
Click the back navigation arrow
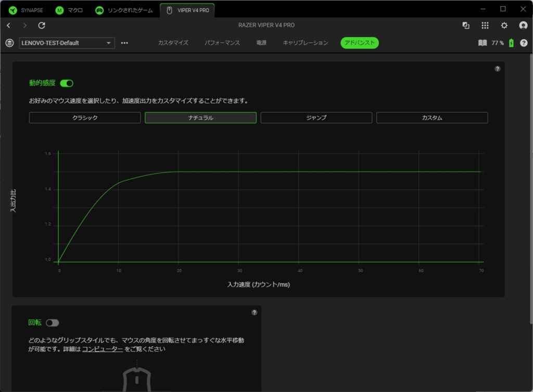[8, 26]
